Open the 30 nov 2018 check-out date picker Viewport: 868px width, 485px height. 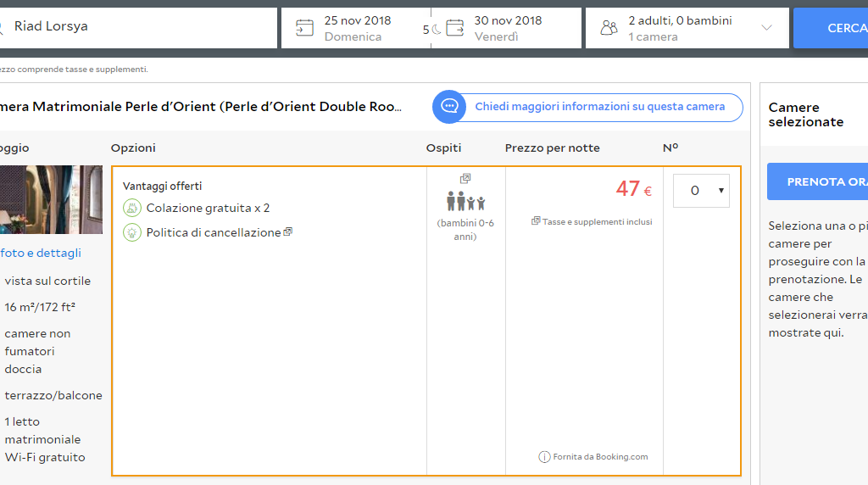[507, 28]
